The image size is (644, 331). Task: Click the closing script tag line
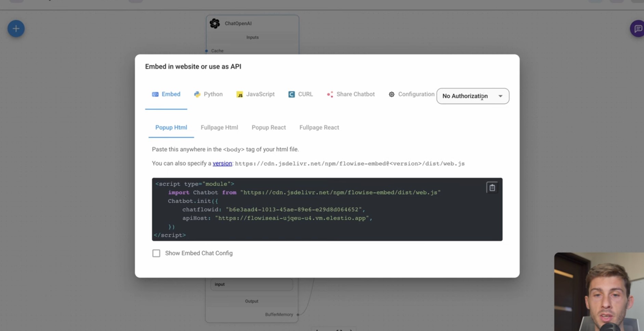[170, 235]
